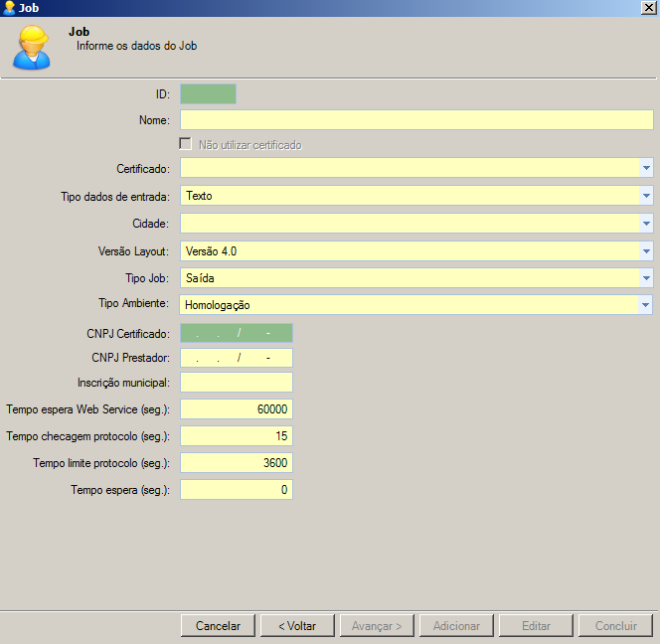Viewport: 660px width, 644px height.
Task: Click the Tempo checagem protocolo field
Action: point(237,436)
